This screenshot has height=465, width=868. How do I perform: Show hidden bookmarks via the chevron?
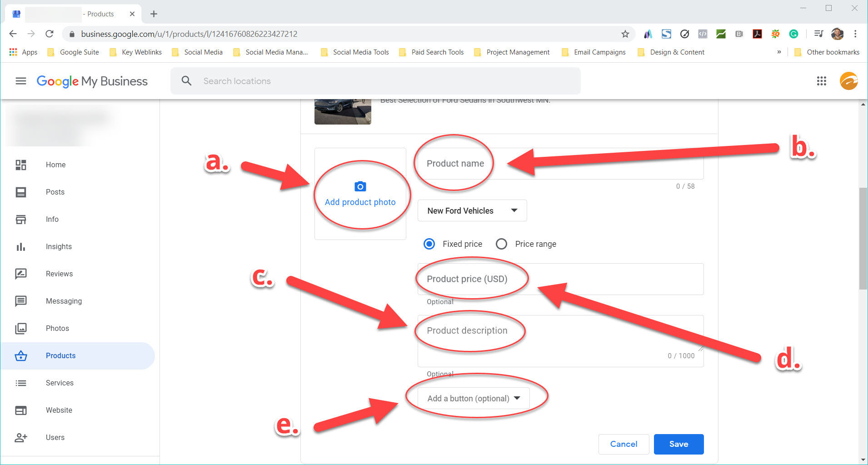click(779, 52)
